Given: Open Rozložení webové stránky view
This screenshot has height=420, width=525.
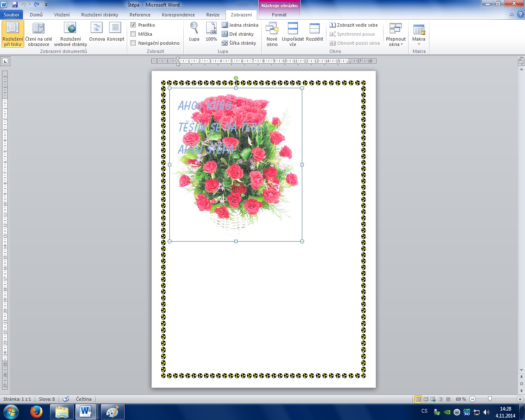Looking at the screenshot, I should pos(71,34).
